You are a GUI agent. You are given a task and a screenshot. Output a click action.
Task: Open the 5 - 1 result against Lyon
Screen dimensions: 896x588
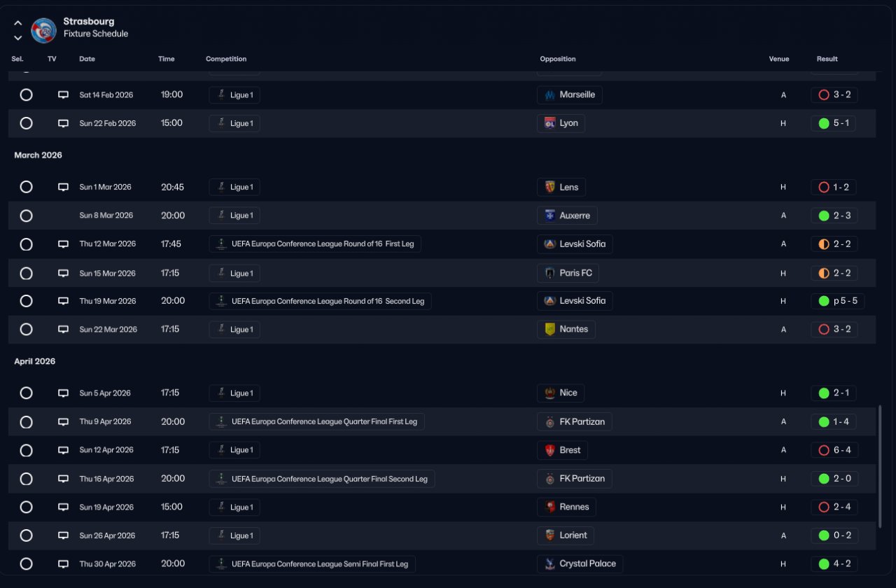tap(834, 123)
